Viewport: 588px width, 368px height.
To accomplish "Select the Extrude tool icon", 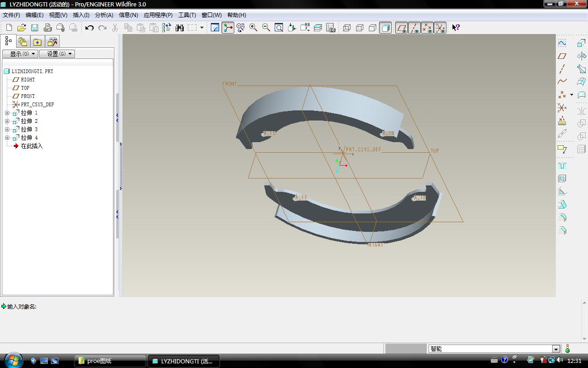I will pos(581,43).
